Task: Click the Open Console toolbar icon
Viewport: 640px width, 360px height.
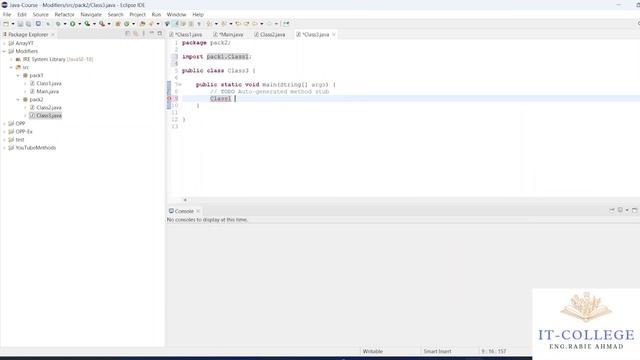Action: (620, 210)
